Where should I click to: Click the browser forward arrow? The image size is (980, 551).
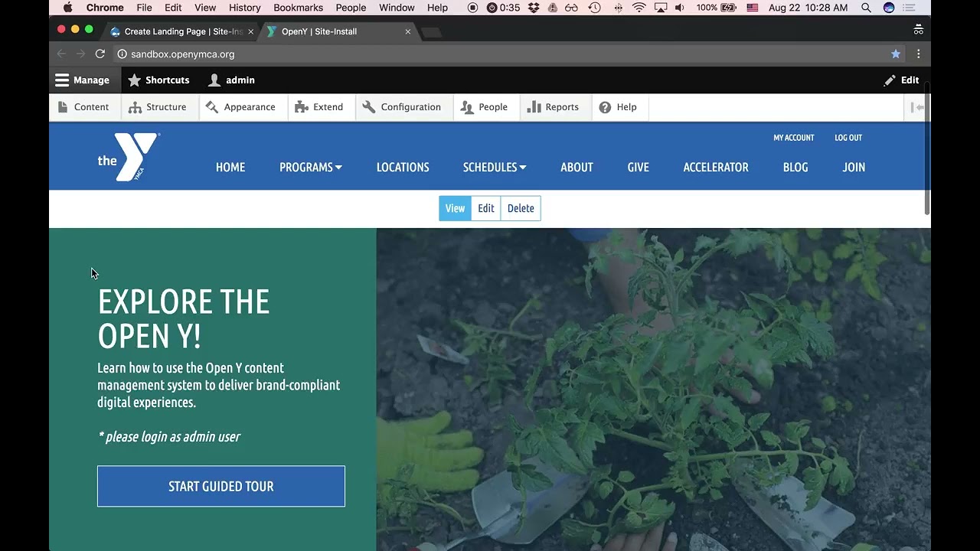(80, 54)
